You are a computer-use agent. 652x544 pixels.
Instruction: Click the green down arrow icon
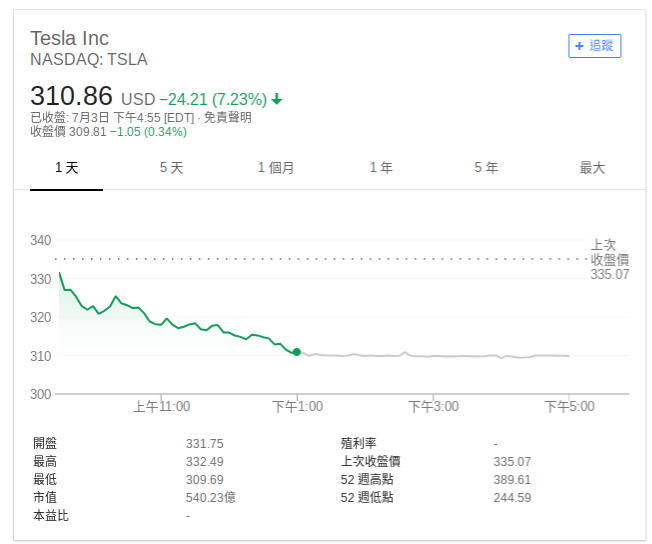277,99
